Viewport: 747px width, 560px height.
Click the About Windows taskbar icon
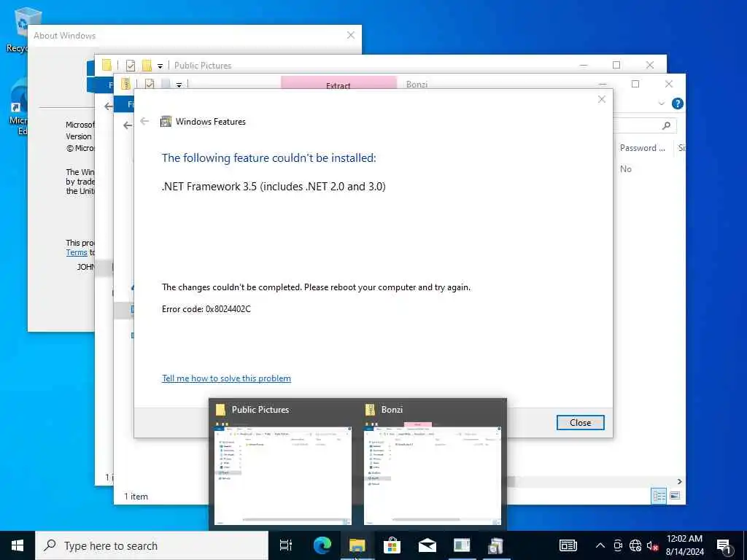[462, 545]
